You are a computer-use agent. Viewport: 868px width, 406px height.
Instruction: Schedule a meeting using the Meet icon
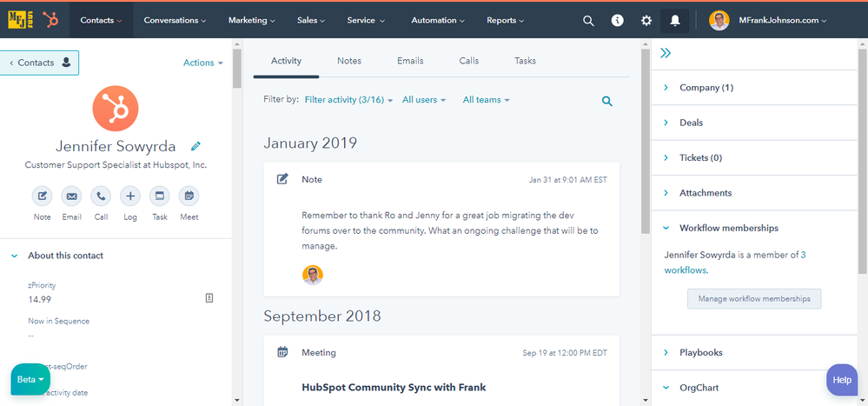[x=189, y=196]
